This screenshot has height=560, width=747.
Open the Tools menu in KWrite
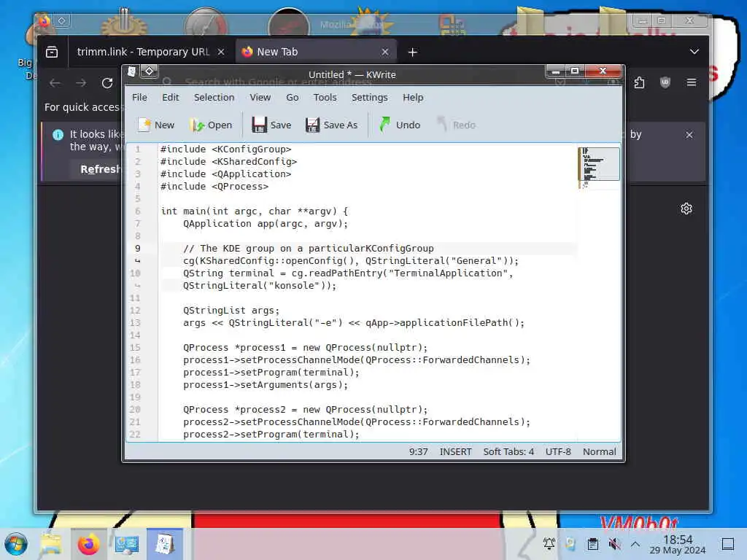pyautogui.click(x=325, y=97)
